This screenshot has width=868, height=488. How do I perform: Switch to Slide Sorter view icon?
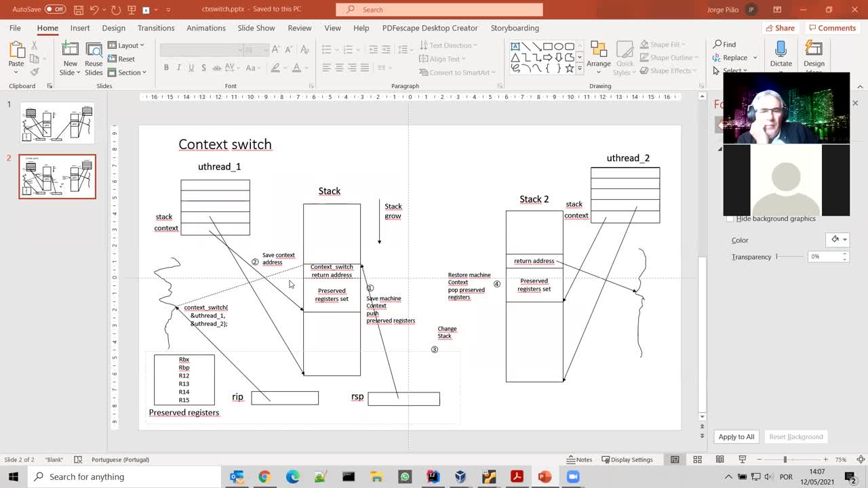[697, 460]
